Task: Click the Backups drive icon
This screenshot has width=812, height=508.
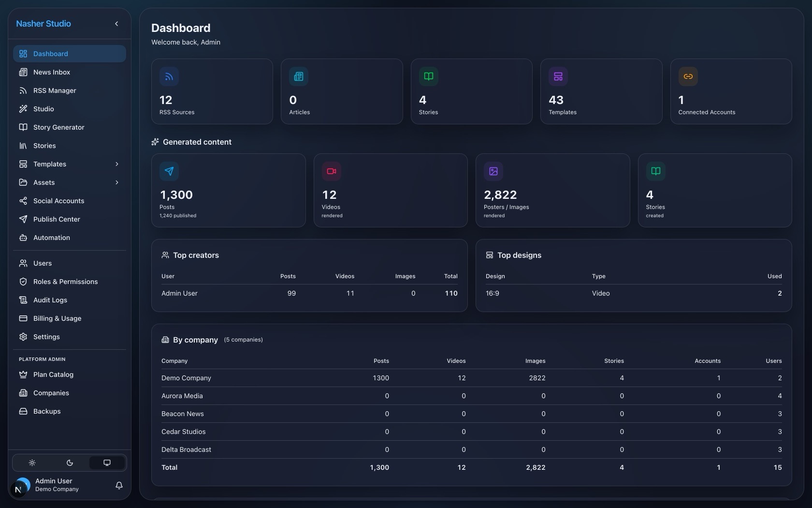Action: 23,411
